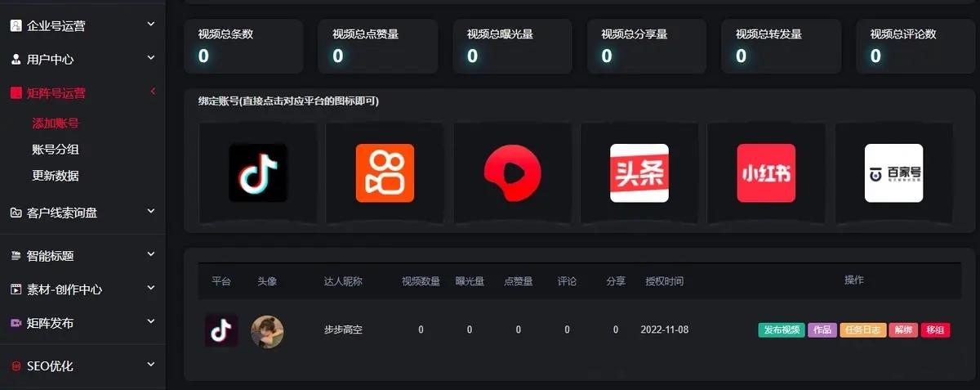Open the 账号分组 submenu item
980x390 pixels.
pos(56,150)
